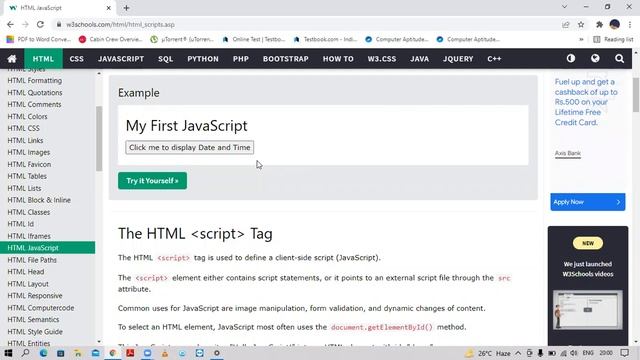Open the globe translate icon
The image size is (640, 360).
pyautogui.click(x=595, y=58)
